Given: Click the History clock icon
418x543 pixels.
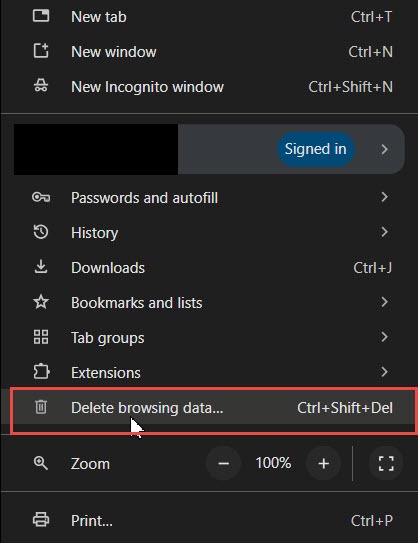Looking at the screenshot, I should pos(41,232).
